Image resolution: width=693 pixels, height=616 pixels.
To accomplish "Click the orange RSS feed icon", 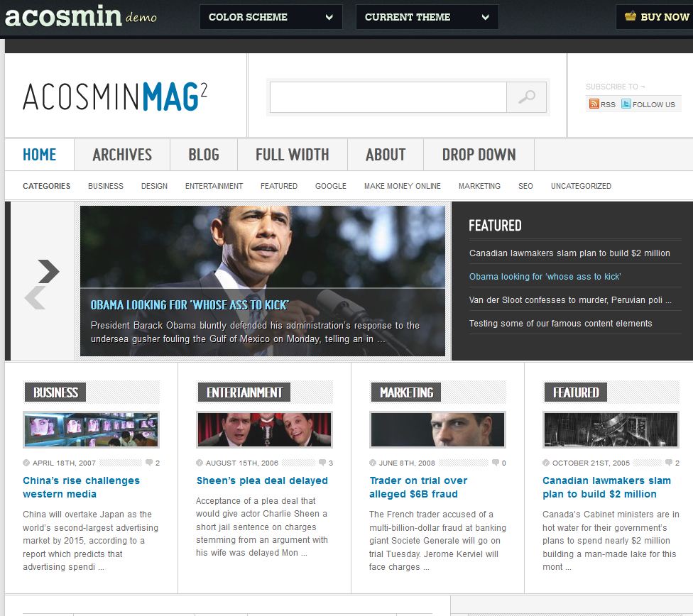I will (x=594, y=104).
